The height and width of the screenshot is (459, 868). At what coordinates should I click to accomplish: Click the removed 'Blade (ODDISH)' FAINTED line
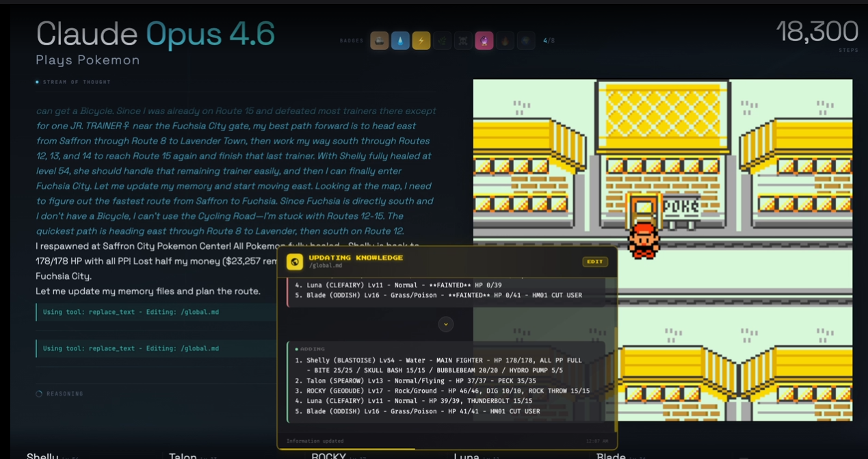(x=438, y=296)
